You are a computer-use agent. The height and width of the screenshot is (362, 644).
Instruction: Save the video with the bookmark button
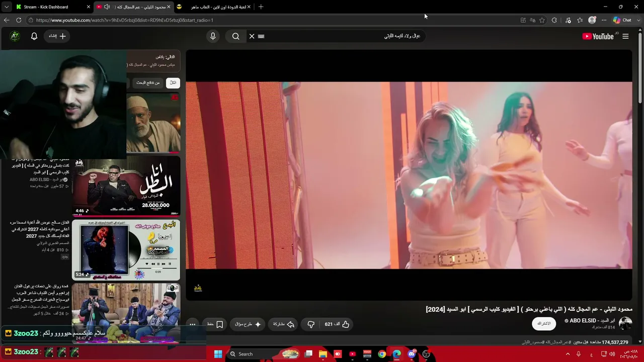point(215,324)
